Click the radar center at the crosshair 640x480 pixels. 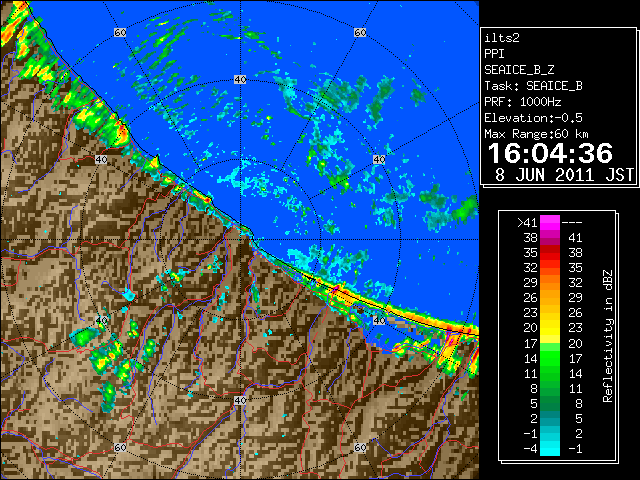coord(240,240)
